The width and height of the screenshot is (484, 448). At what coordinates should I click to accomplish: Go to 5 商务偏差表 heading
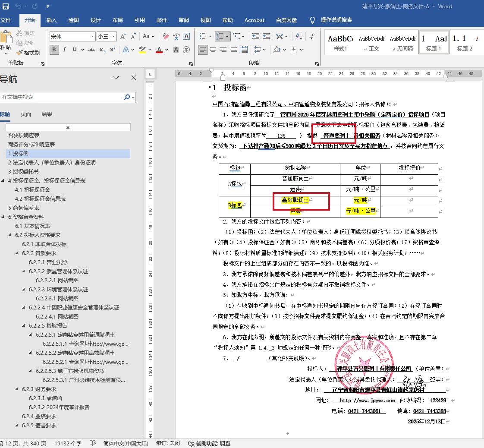tap(23, 208)
